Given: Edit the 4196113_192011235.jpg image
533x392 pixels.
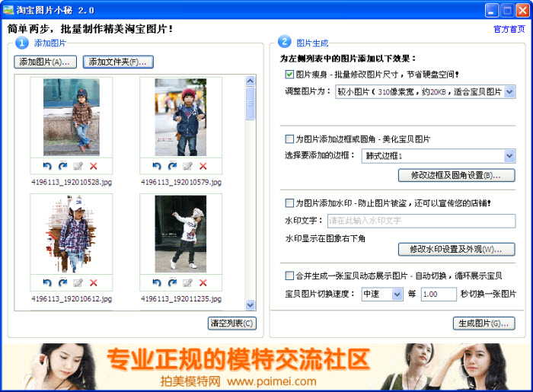Looking at the screenshot, I should tap(187, 282).
